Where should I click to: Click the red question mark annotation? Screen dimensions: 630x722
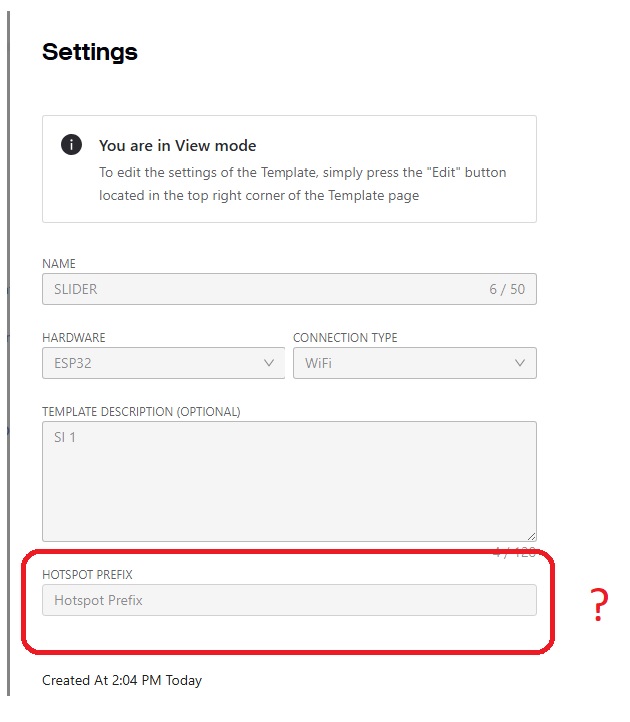pos(599,605)
